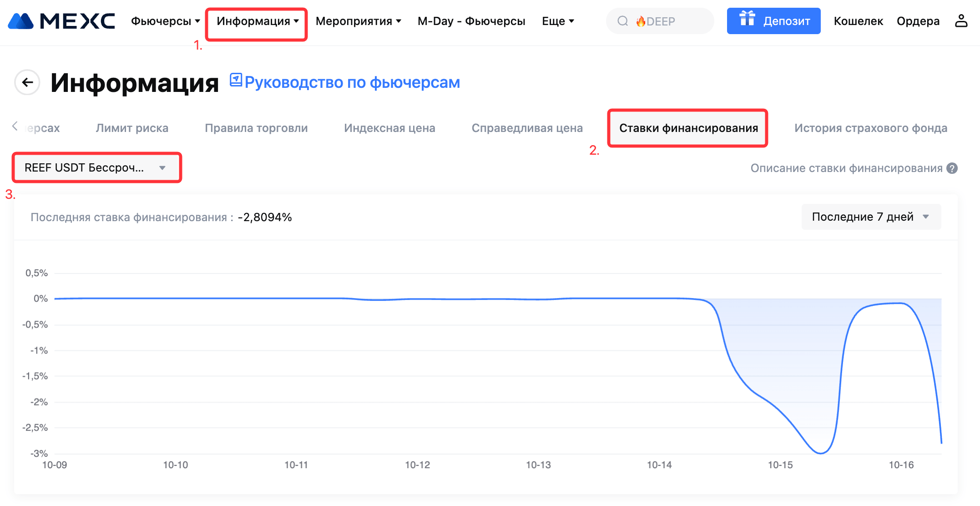
Task: Click the funding rate help question icon
Action: point(952,168)
